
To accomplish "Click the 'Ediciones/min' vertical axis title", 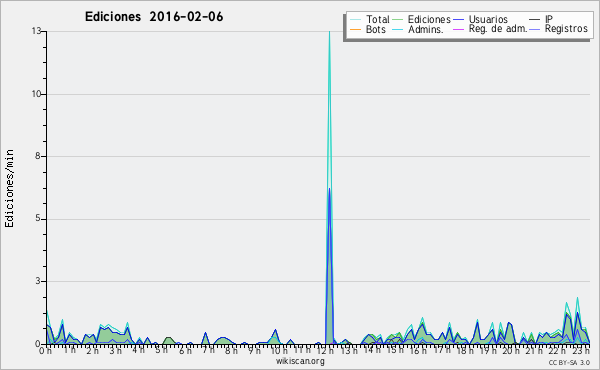I will pyautogui.click(x=9, y=188).
